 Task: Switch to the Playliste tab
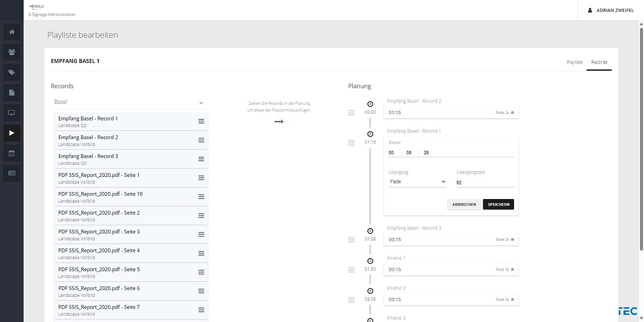pos(574,62)
